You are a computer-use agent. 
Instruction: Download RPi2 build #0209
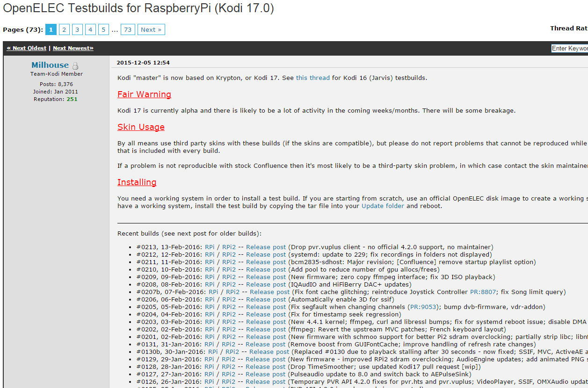(229, 277)
